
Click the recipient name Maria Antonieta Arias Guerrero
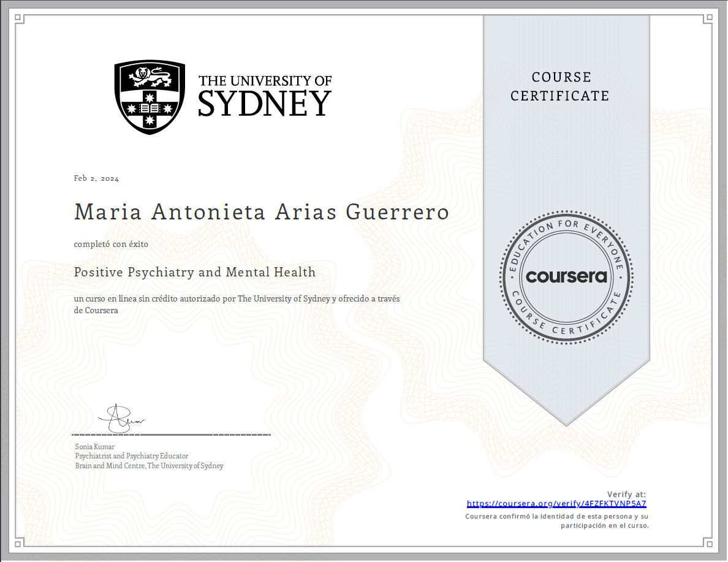[x=262, y=212]
